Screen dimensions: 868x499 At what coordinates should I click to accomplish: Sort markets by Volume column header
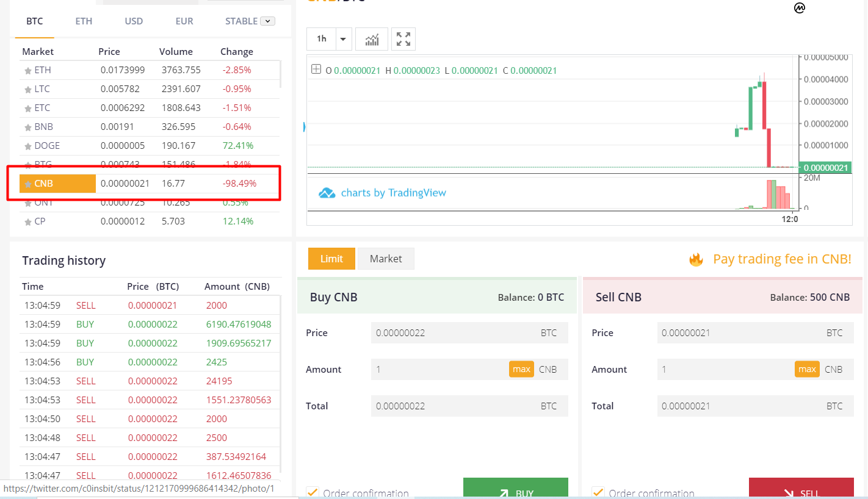[176, 52]
